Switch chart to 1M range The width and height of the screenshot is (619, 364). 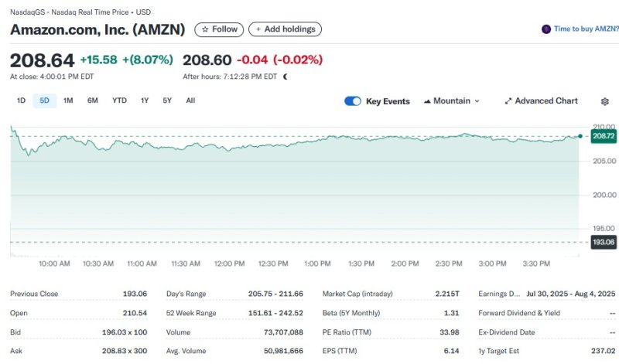click(68, 100)
